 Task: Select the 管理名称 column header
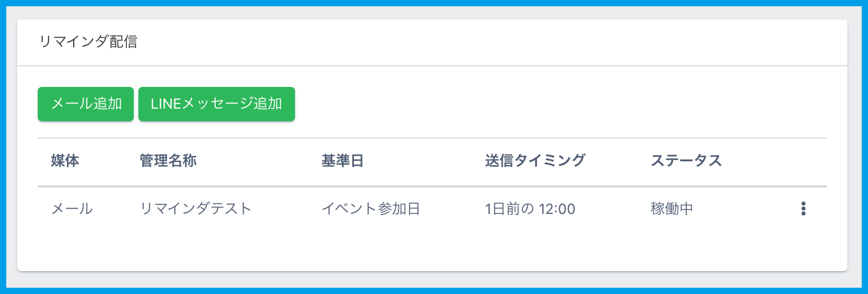[x=168, y=161]
